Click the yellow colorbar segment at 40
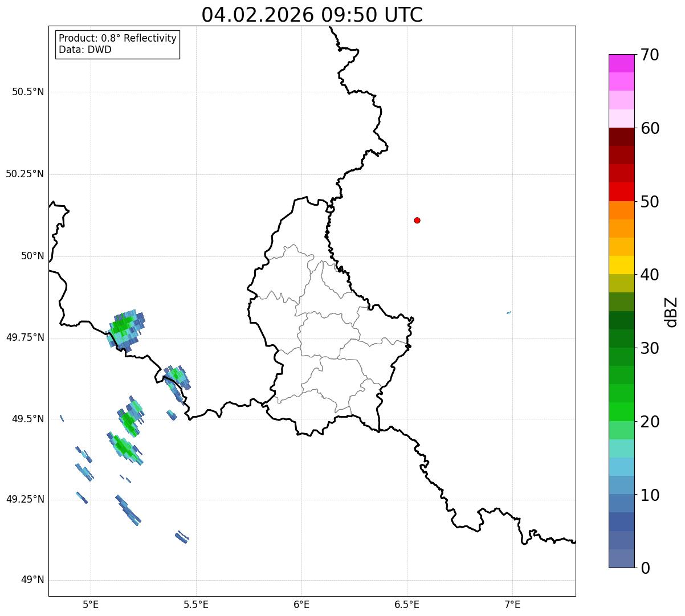Viewport: 685px width, 616px height. [621, 265]
